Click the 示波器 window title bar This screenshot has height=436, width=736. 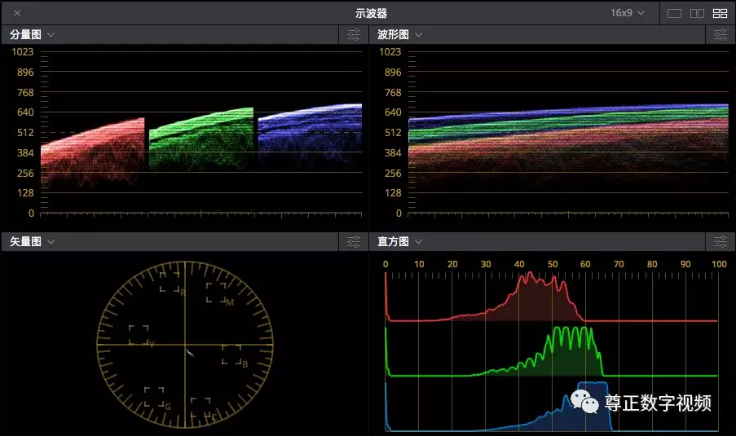[x=370, y=14]
